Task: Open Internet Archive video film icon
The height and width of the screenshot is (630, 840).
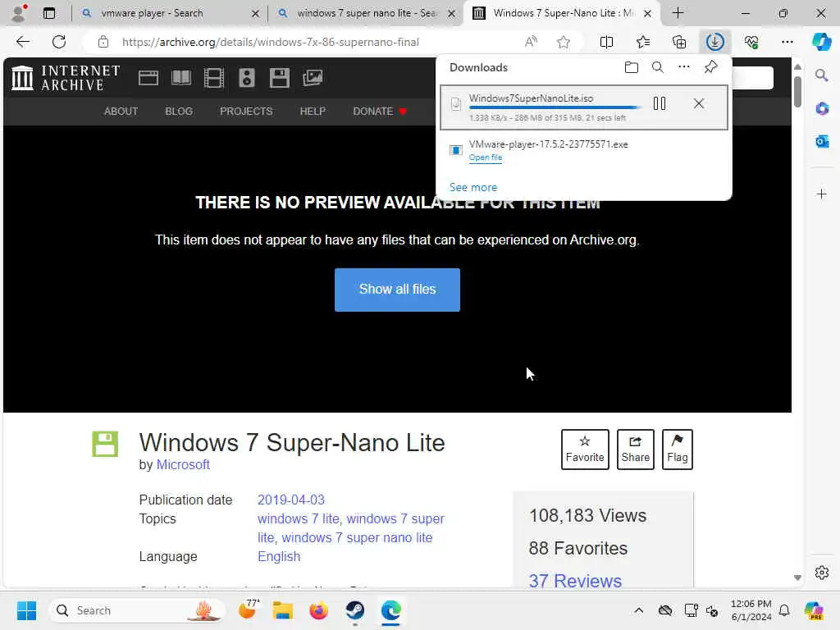Action: click(x=214, y=78)
